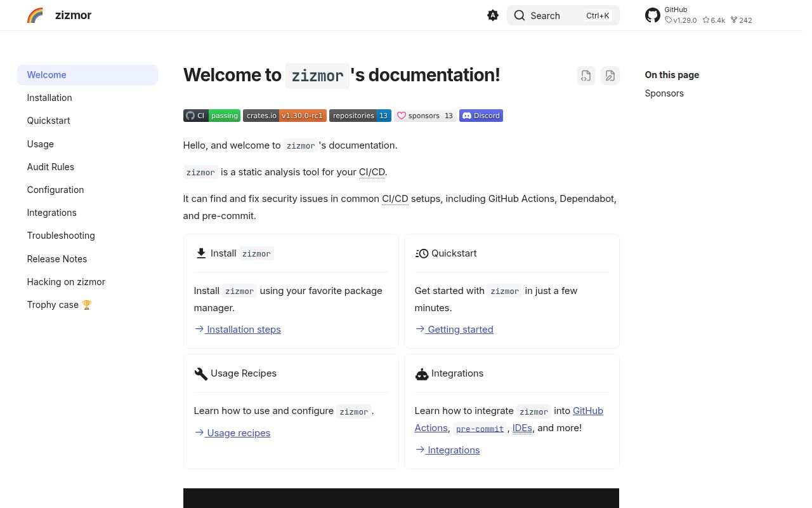Screen dimensions: 812x508
Task: Click the CI/CD abbreviation in static analysis sentence
Action: click(x=372, y=172)
